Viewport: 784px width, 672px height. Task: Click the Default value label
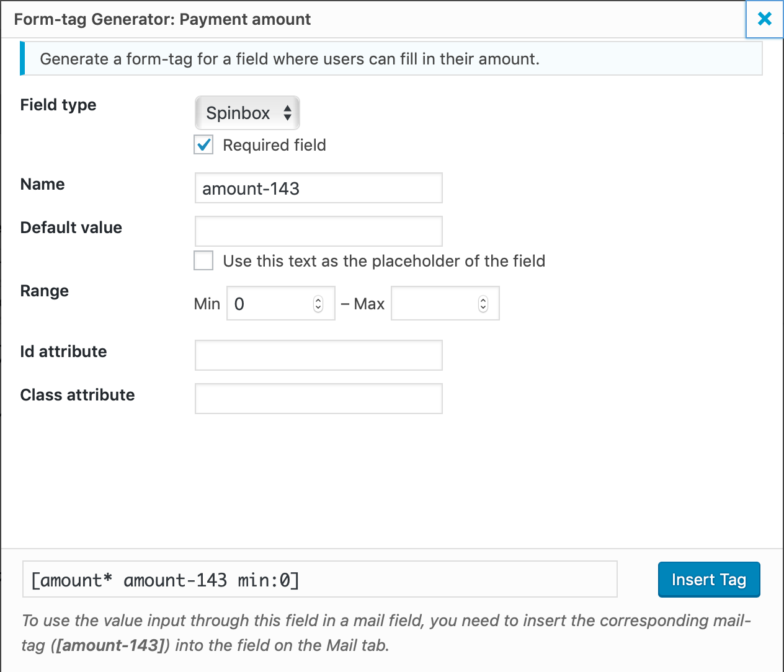(x=71, y=228)
